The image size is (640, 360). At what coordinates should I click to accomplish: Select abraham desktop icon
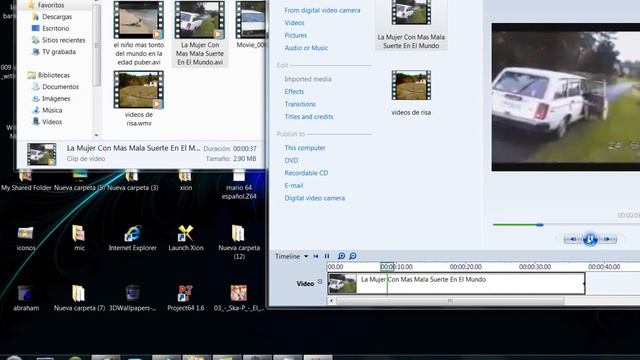(26, 298)
